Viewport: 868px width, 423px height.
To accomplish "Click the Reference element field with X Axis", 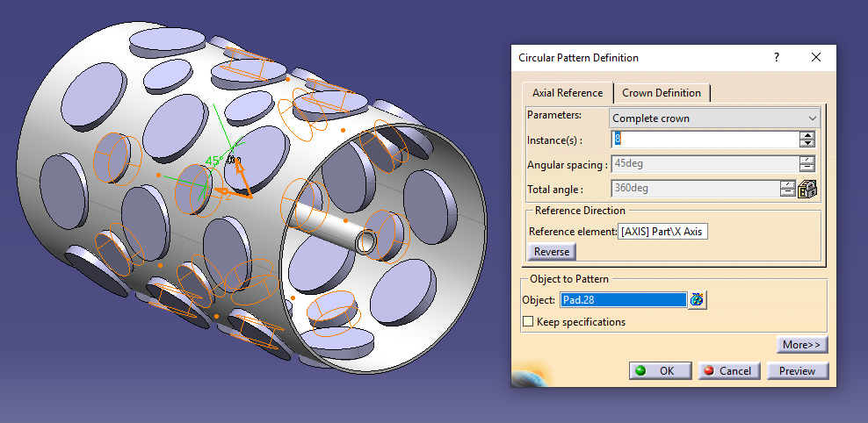I will (662, 231).
